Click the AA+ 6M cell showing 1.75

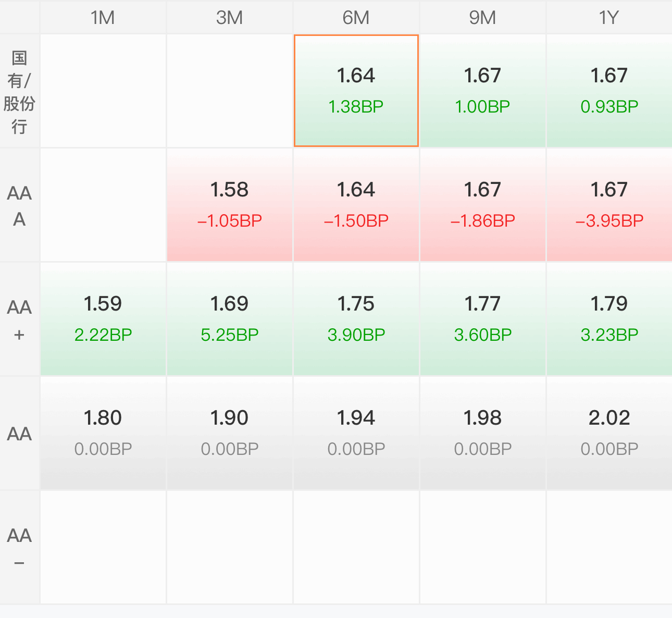click(x=356, y=319)
